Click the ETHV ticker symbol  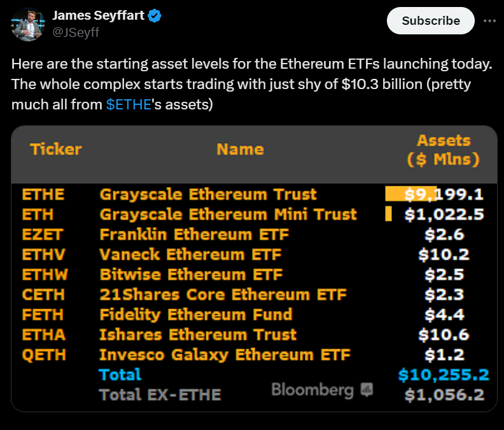pyautogui.click(x=44, y=254)
